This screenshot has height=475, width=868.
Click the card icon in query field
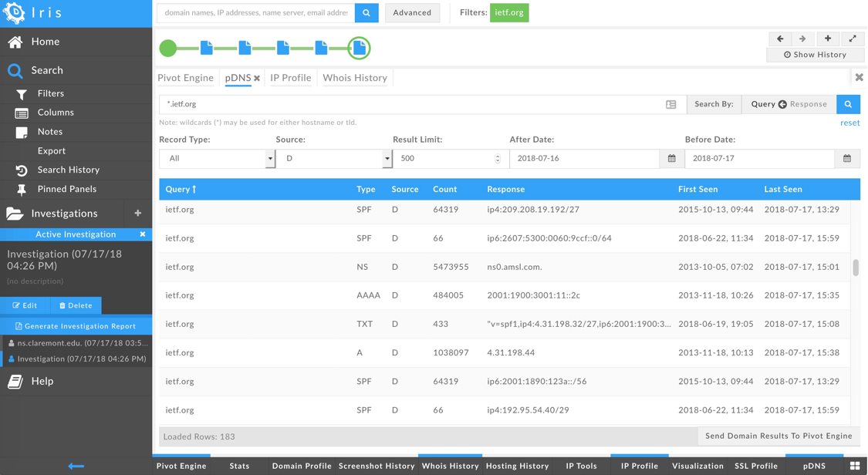671,105
